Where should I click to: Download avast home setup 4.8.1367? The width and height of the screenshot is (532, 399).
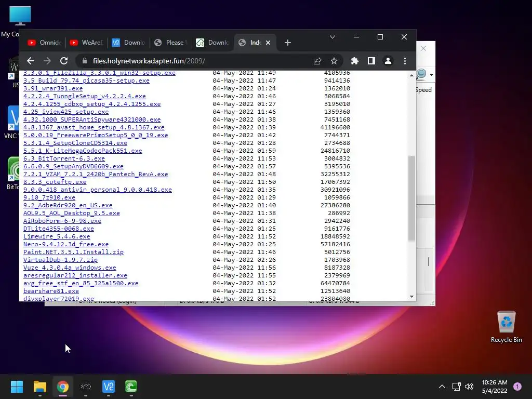pyautogui.click(x=94, y=128)
